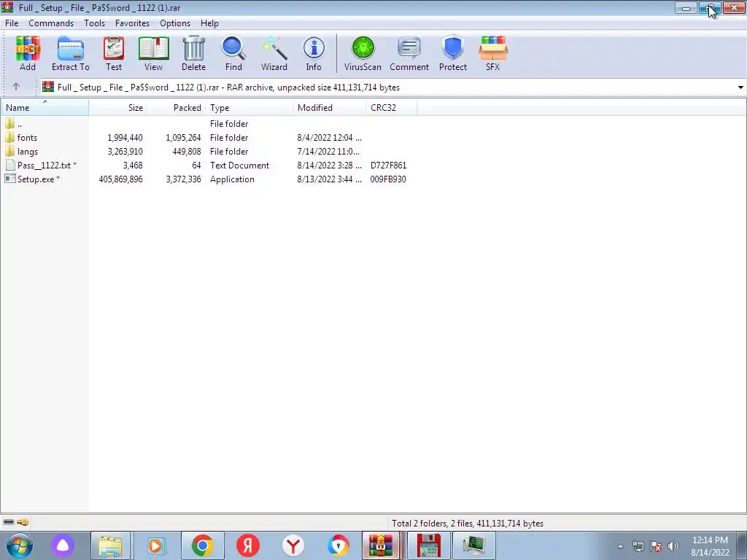Sort by Type column header
Image resolution: width=747 pixels, height=560 pixels.
(249, 108)
